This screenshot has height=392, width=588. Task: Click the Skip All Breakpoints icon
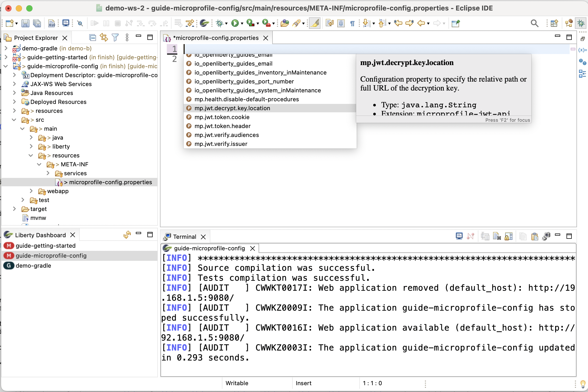[x=80, y=23]
